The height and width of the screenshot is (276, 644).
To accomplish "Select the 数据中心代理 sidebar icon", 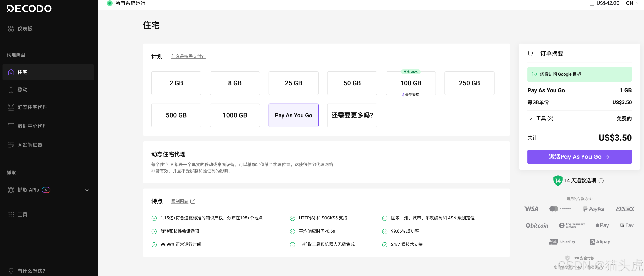I will pyautogui.click(x=11, y=126).
